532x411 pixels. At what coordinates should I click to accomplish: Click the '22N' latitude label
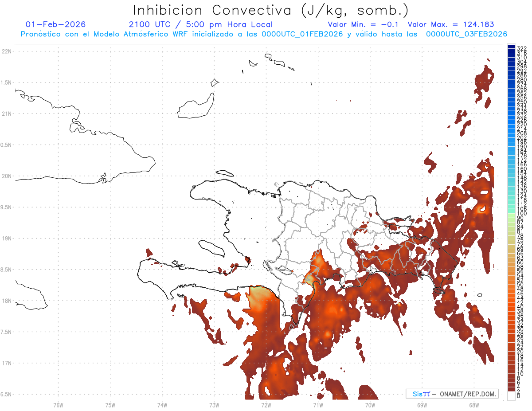tap(7, 51)
